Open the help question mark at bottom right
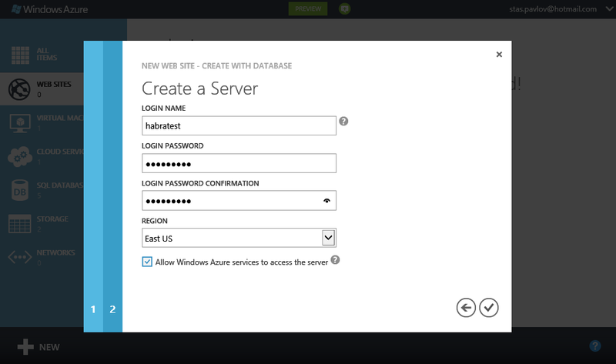The width and height of the screenshot is (616, 364). pos(594,346)
